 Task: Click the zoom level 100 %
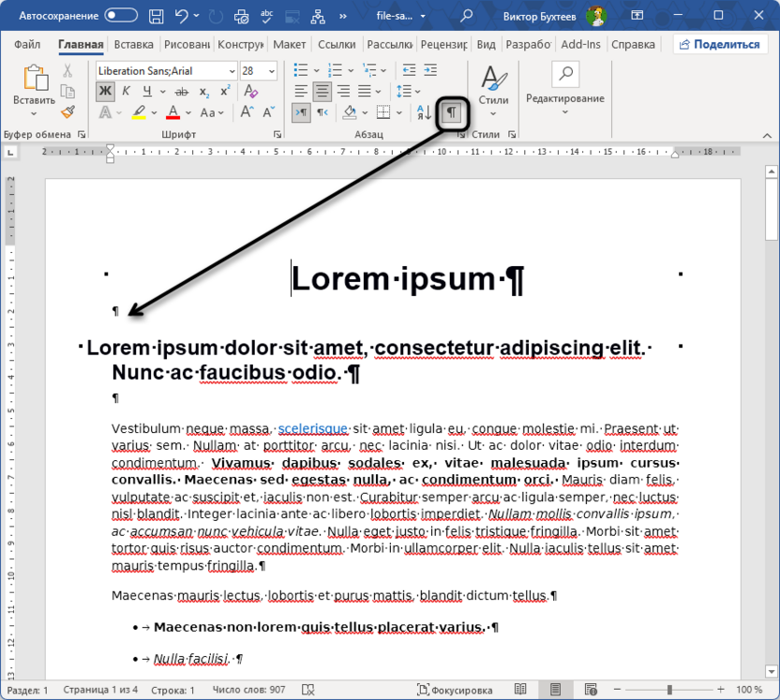tap(749, 690)
